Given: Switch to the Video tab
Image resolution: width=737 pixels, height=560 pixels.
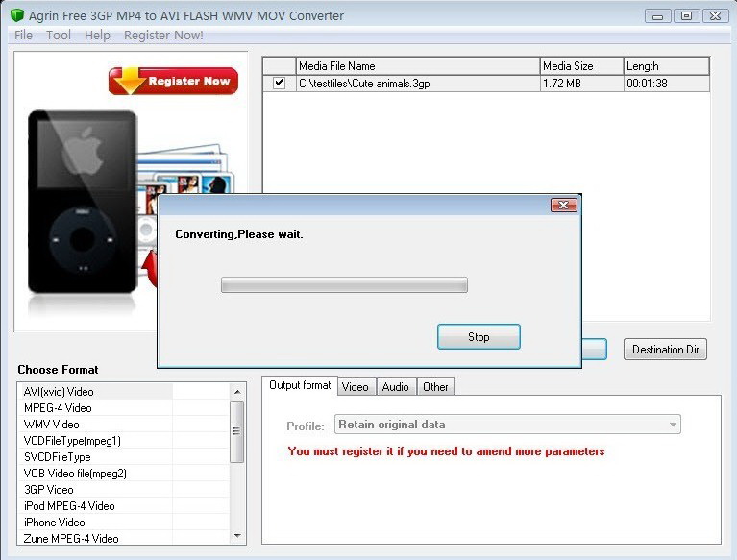Looking at the screenshot, I should pyautogui.click(x=356, y=387).
